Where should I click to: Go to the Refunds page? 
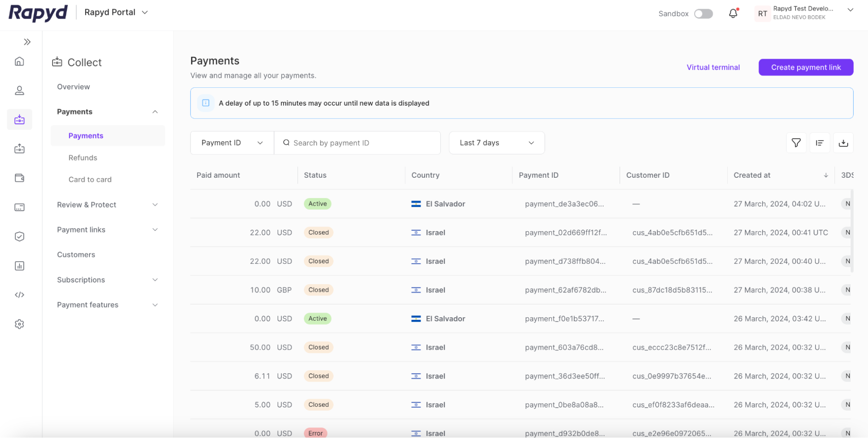tap(83, 157)
